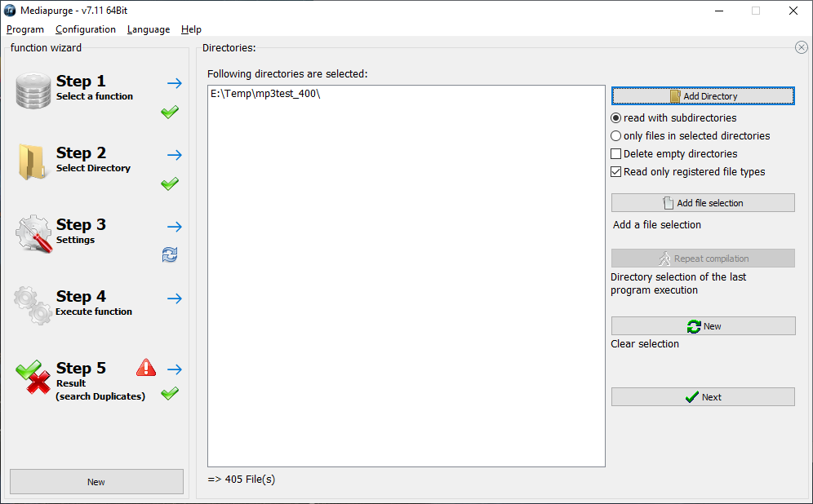Click the Step 4 grey gears icon

33,306
